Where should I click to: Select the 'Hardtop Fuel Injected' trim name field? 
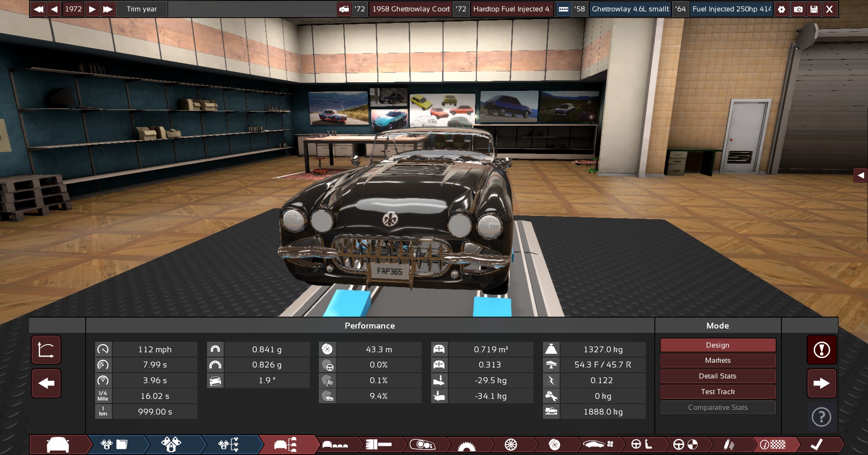point(512,9)
